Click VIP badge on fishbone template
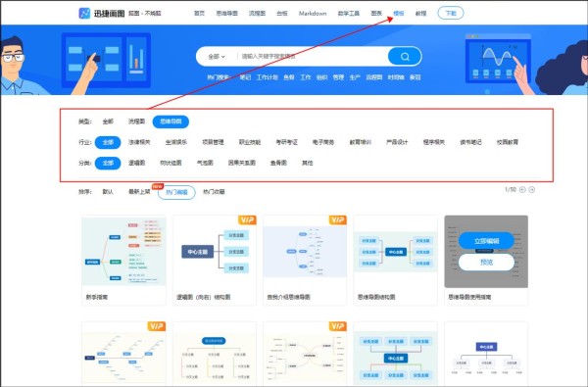Image resolution: width=588 pixels, height=387 pixels. click(157, 326)
